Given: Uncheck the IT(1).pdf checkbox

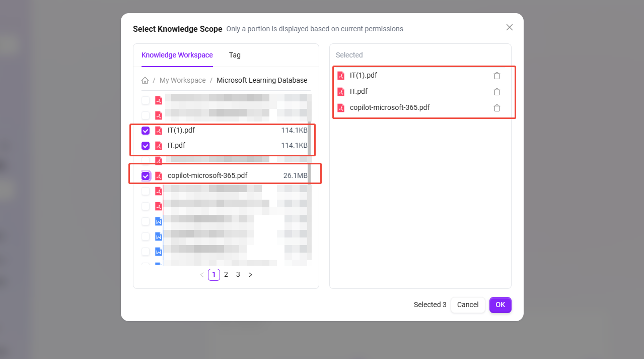Looking at the screenshot, I should point(146,131).
